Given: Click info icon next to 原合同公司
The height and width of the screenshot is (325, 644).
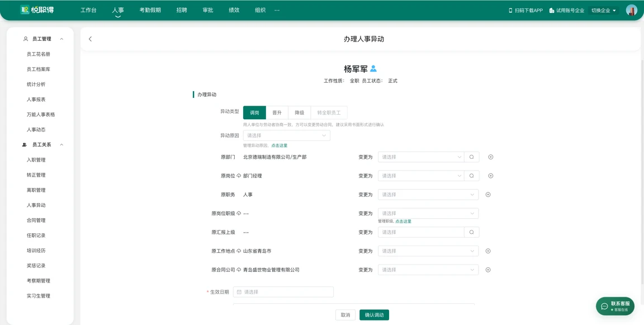Looking at the screenshot, I should tap(239, 270).
